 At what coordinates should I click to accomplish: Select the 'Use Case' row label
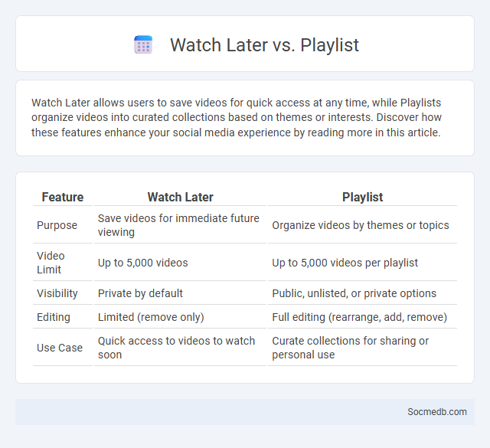(60, 348)
